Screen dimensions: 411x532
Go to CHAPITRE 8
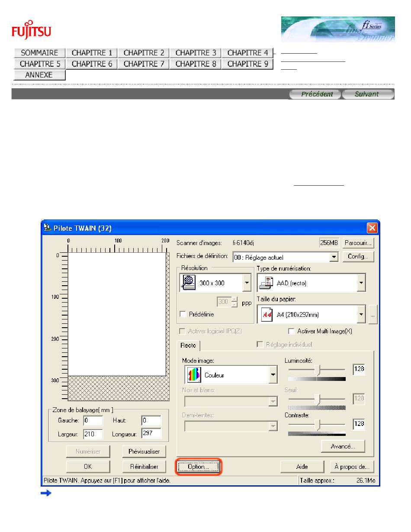pos(195,64)
